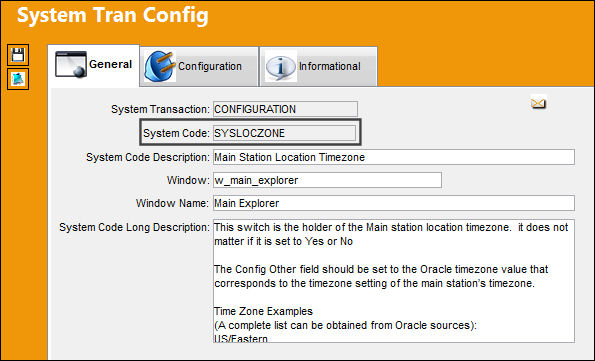Screen dimensions: 595x361
Task: Click the 'System Code Description:' label
Action: click(148, 157)
